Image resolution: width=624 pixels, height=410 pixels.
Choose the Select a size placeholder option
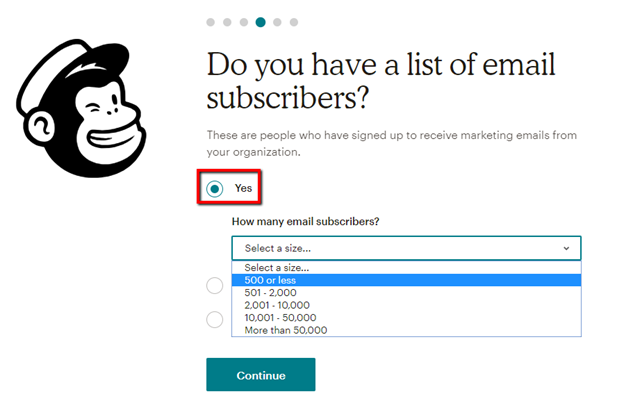coord(277,268)
